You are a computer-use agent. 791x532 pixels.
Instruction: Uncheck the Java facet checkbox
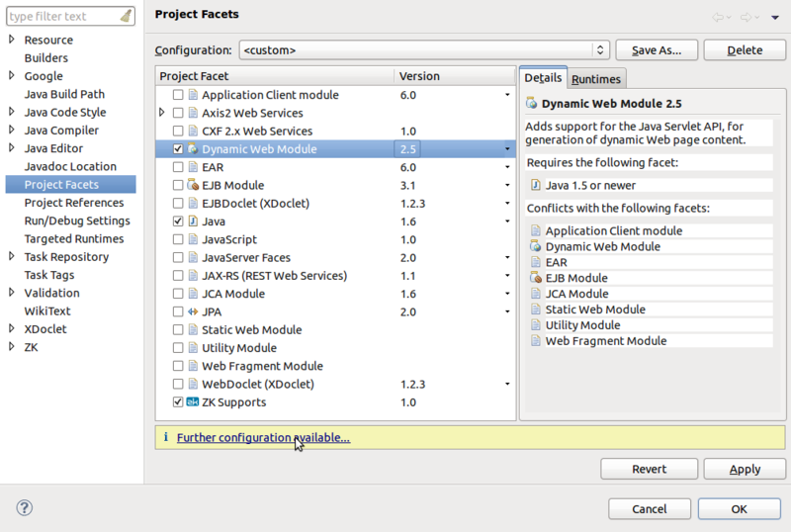178,222
